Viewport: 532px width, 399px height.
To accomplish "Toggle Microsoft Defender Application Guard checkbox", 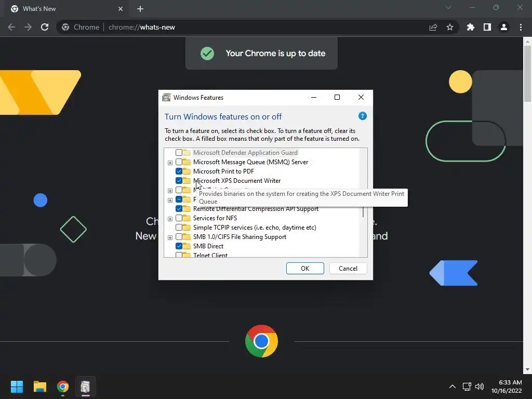I will click(x=179, y=153).
